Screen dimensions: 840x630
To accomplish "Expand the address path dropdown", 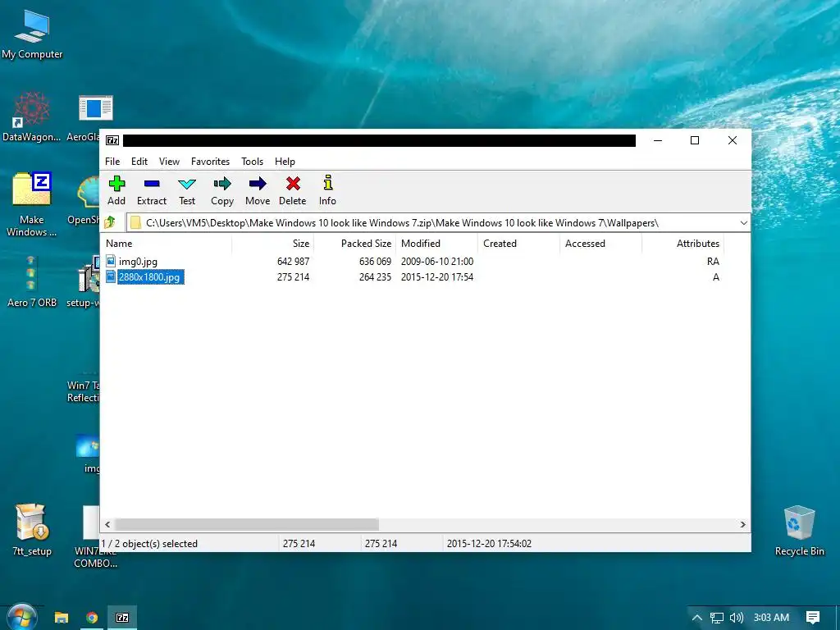I will [743, 223].
